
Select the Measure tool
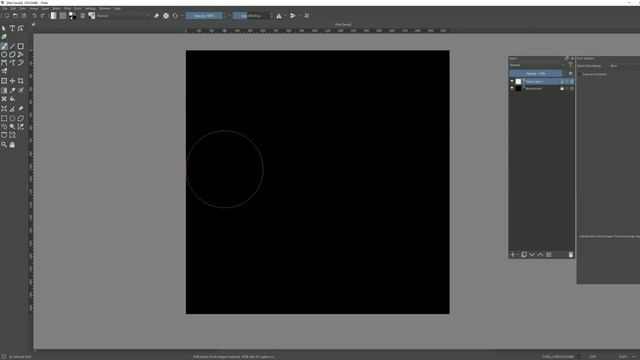click(12, 109)
